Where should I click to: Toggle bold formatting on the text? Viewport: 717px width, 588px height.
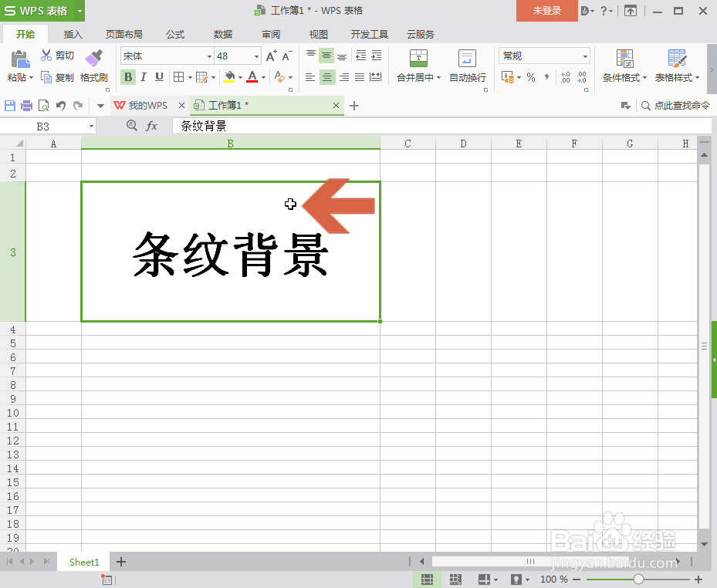tap(127, 77)
